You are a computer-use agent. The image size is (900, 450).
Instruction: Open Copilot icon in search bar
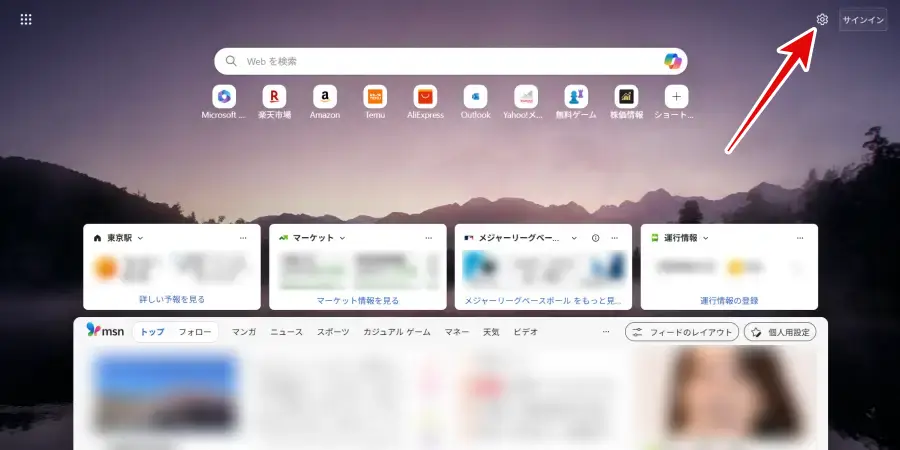(x=672, y=61)
